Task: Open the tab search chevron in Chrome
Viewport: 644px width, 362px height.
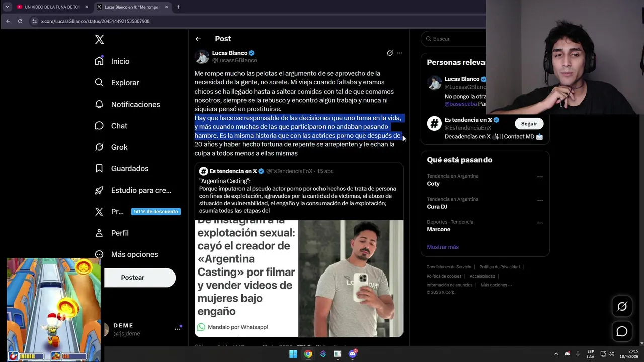Action: (x=7, y=7)
